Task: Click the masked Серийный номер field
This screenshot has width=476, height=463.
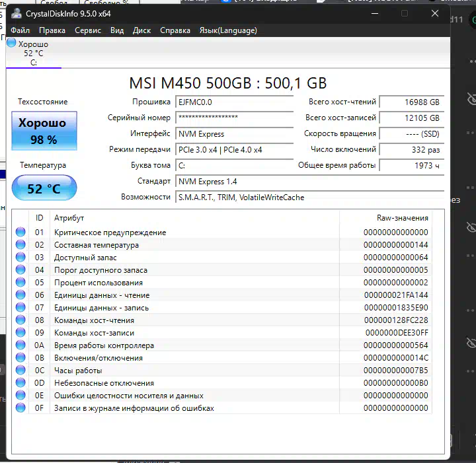Action: [x=234, y=118]
